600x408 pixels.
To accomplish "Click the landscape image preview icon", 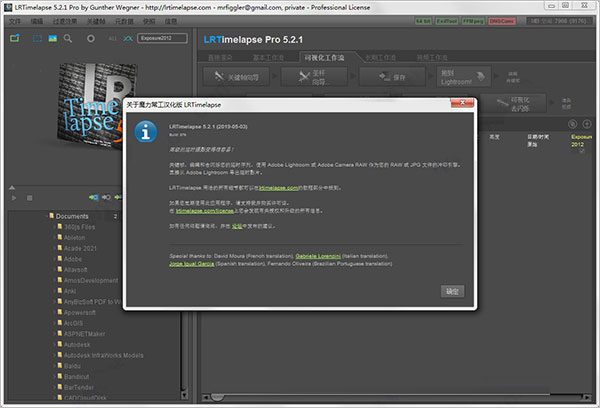I will [53, 38].
